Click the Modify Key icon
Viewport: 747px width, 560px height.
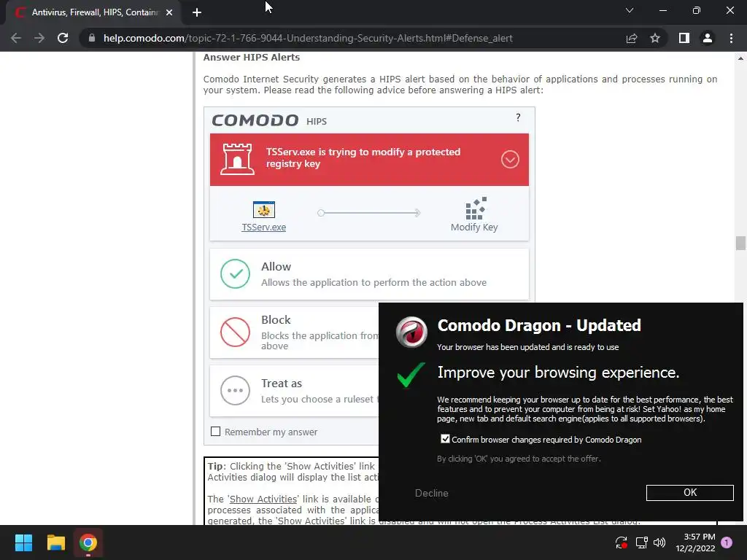tap(476, 208)
